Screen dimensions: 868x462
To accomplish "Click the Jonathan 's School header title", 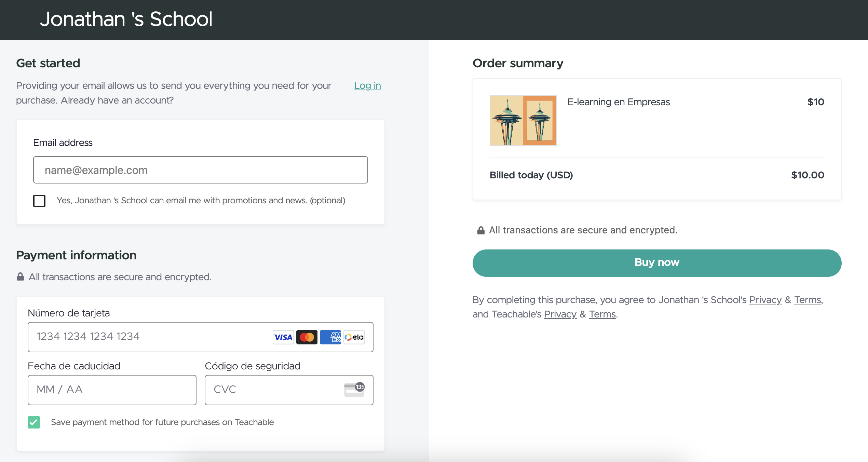I will [126, 19].
